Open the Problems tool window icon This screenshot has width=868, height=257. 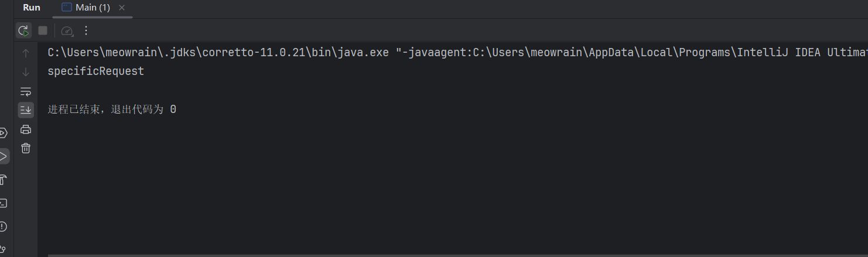[4, 227]
